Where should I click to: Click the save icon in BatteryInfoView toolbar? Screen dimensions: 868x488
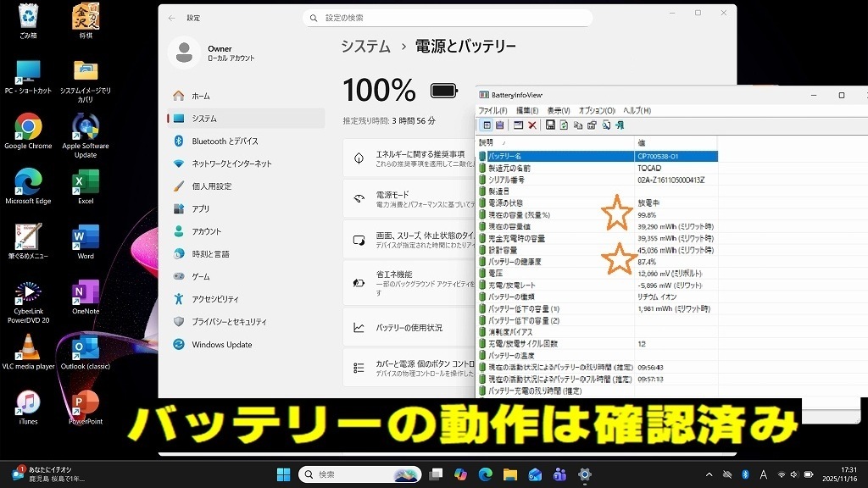[550, 125]
